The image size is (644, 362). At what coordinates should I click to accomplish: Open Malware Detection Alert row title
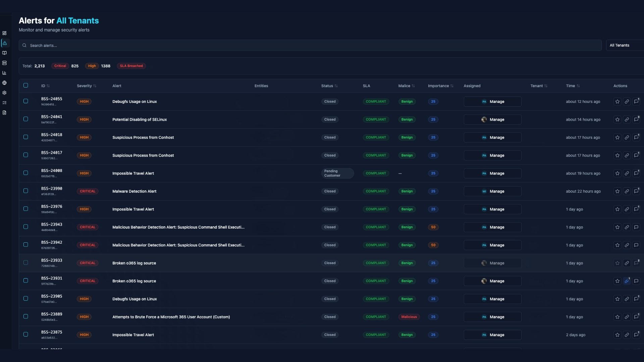point(134,191)
